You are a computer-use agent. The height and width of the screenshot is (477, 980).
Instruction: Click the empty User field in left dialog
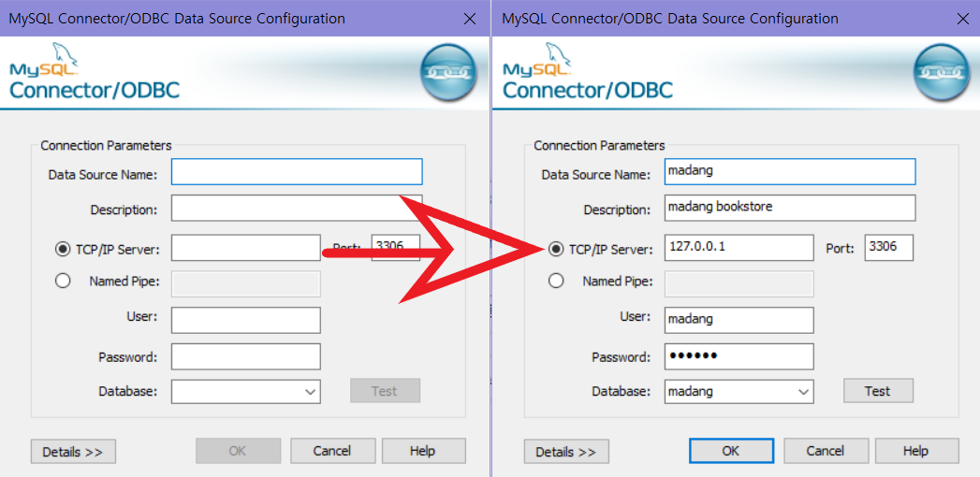(x=246, y=320)
